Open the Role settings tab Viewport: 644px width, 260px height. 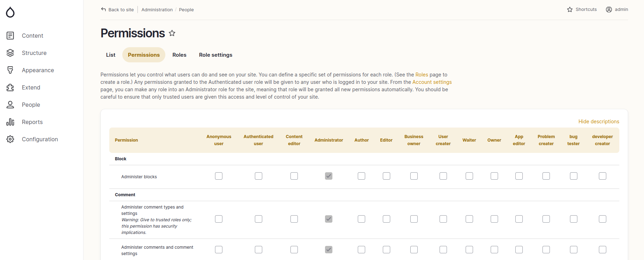click(x=215, y=55)
